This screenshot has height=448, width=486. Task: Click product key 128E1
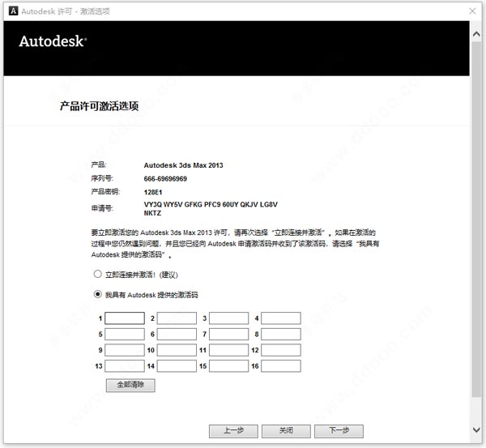(153, 192)
